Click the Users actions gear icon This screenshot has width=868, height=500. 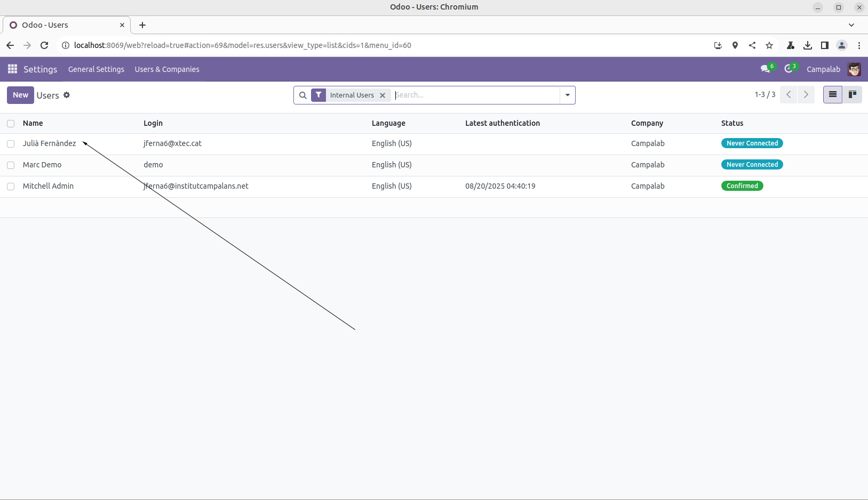(x=67, y=95)
